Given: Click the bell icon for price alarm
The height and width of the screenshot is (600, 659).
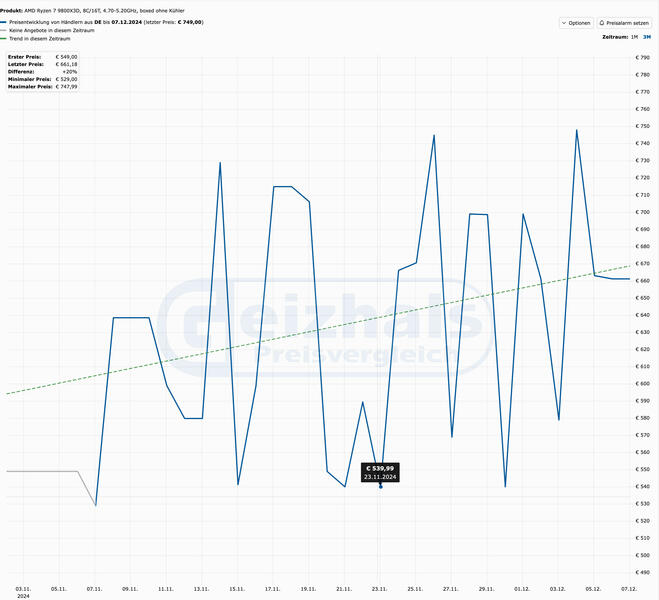Looking at the screenshot, I should tap(602, 23).
